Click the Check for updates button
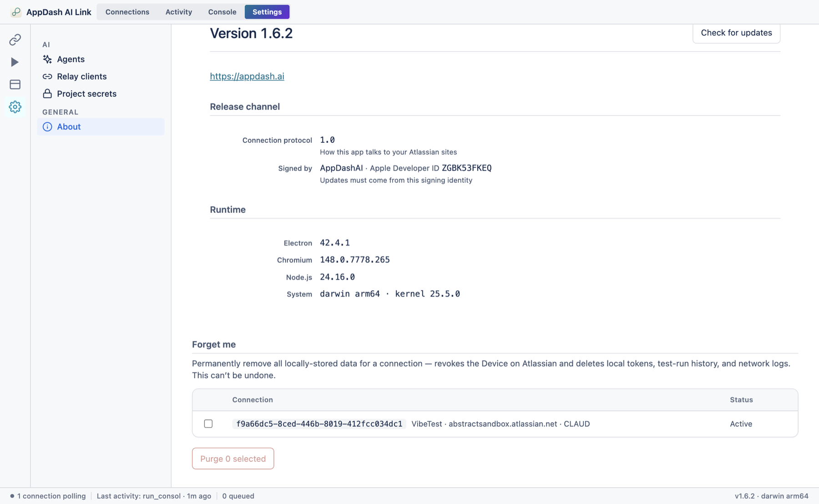The height and width of the screenshot is (504, 819). pos(736,33)
